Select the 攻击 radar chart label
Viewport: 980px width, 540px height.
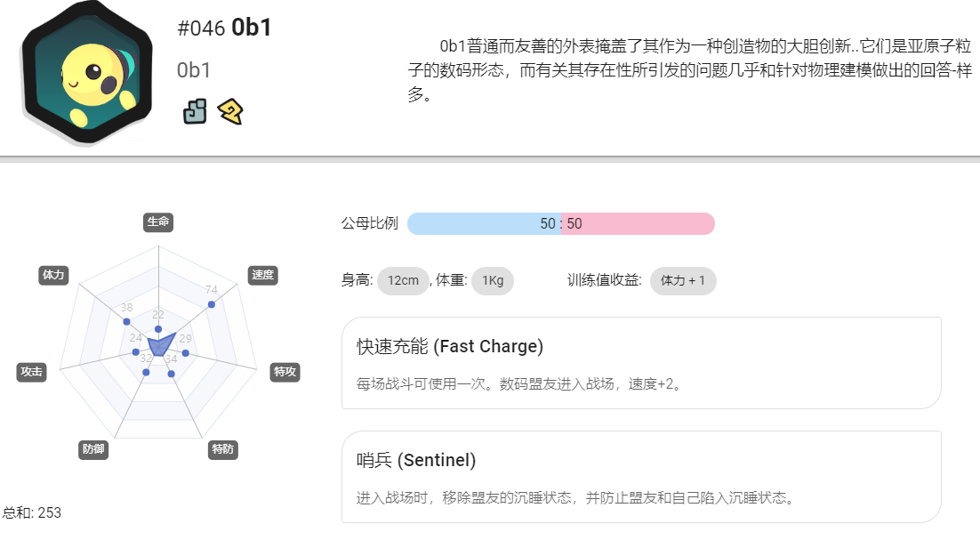(31, 372)
